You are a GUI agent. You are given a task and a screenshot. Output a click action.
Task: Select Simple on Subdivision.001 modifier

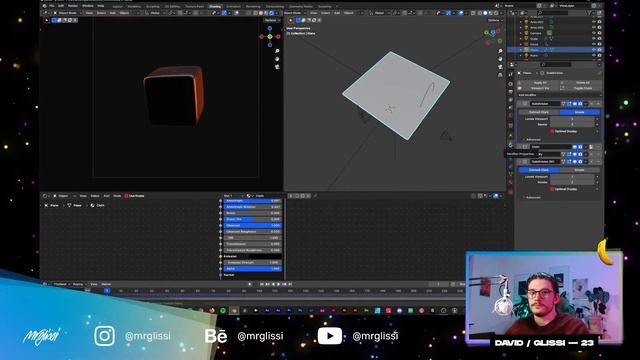(x=580, y=170)
